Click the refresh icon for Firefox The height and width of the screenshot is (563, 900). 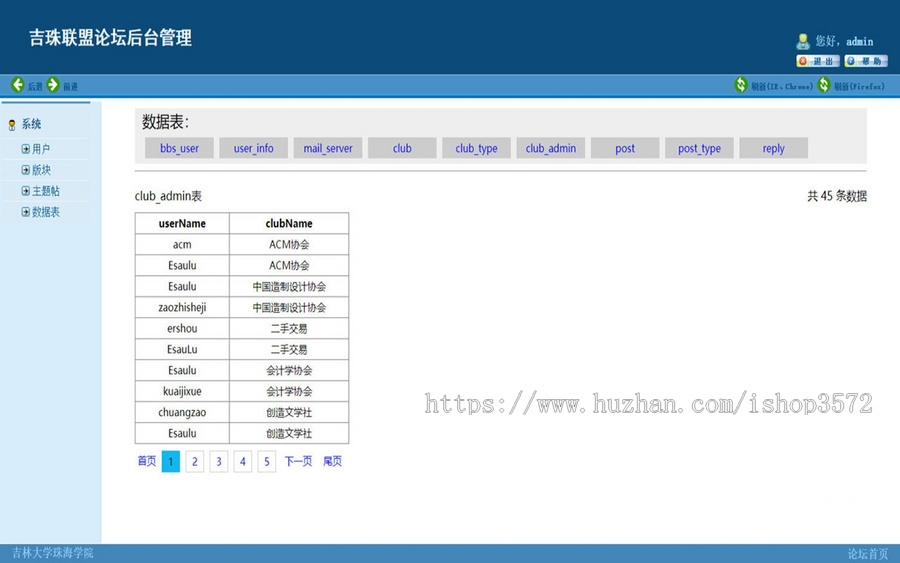tap(824, 85)
